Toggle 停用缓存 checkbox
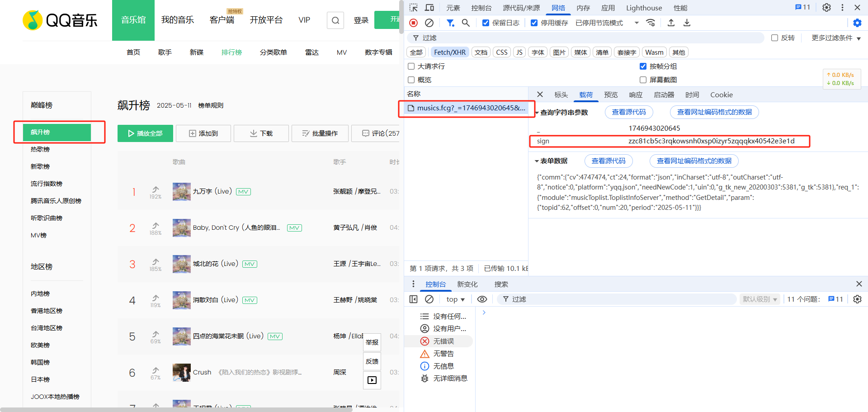Viewport: 868px width, 412px height. coord(534,23)
